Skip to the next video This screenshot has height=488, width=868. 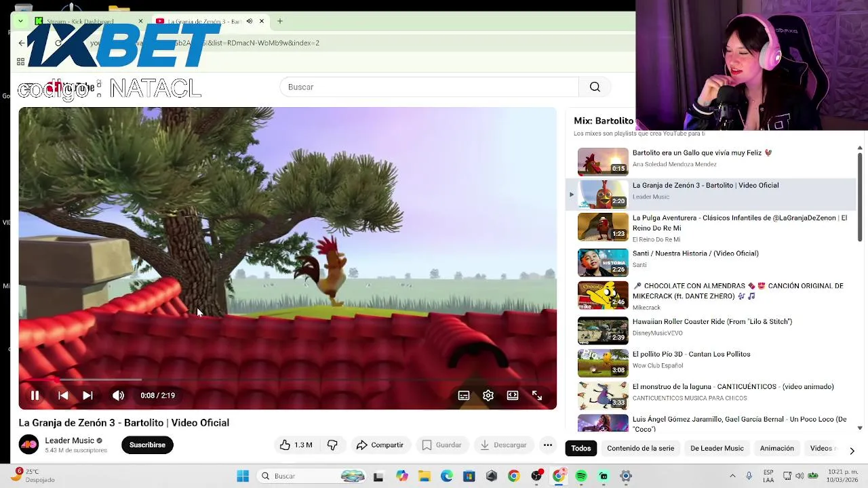(87, 395)
